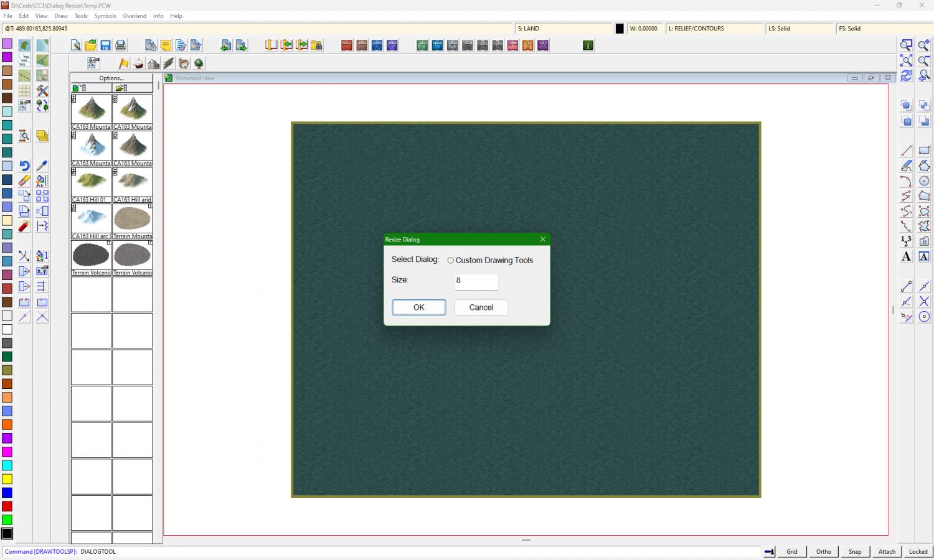934x560 pixels.
Task: Pick the cyan color swatch in palette
Action: tap(7, 465)
